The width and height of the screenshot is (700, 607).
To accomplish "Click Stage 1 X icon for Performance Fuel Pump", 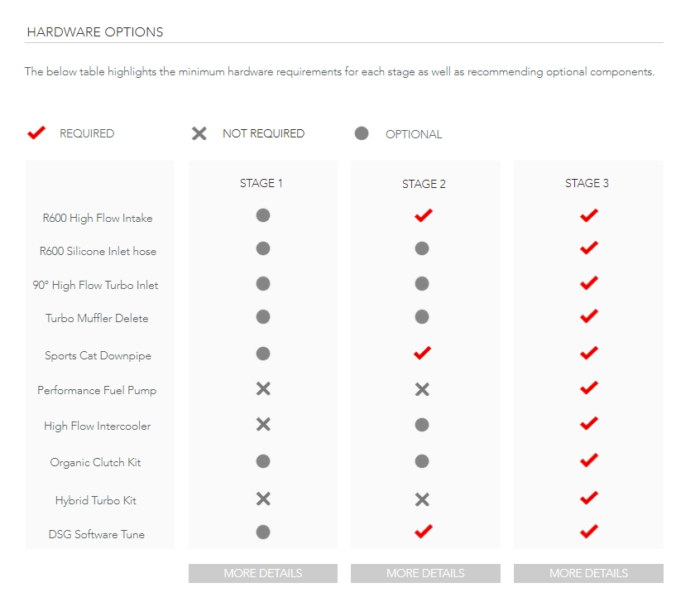I will 263,389.
